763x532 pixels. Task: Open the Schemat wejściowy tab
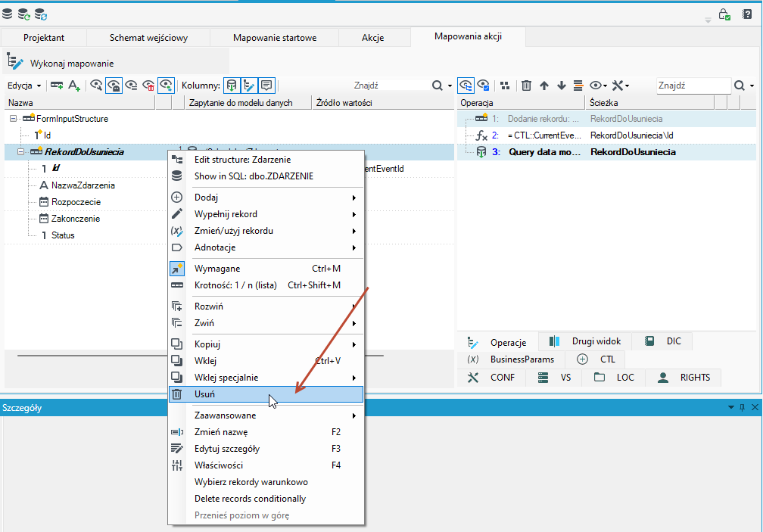pos(148,37)
